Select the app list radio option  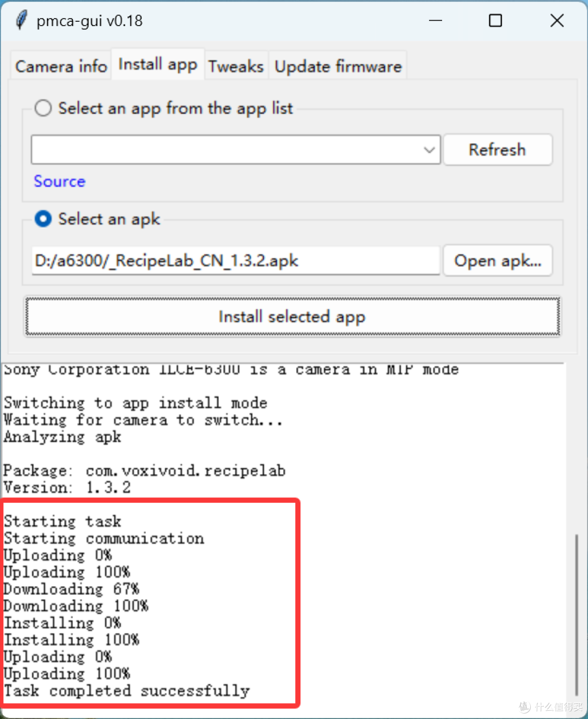click(43, 108)
